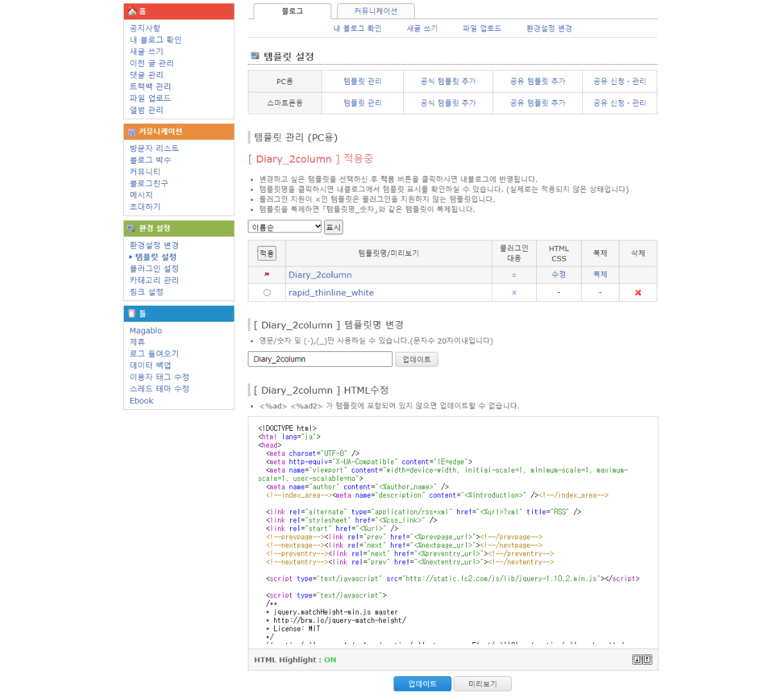
Task: Open 로그 들여오기 in the sidebar
Action: point(154,354)
